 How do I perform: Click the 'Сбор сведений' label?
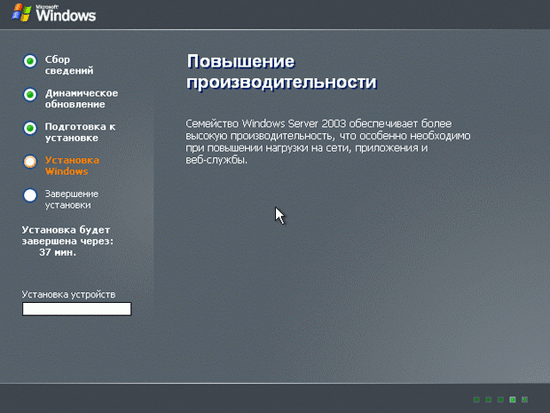pyautogui.click(x=69, y=65)
